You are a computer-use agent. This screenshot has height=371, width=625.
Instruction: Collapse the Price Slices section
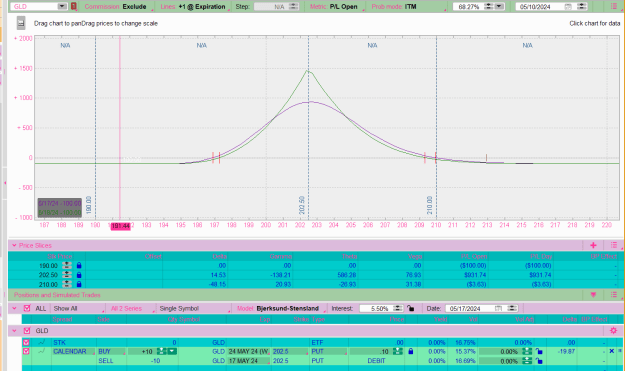tap(14, 245)
